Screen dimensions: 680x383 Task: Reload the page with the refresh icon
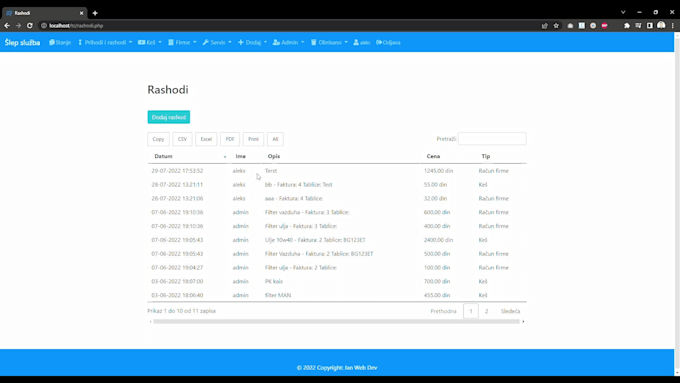pyautogui.click(x=30, y=26)
